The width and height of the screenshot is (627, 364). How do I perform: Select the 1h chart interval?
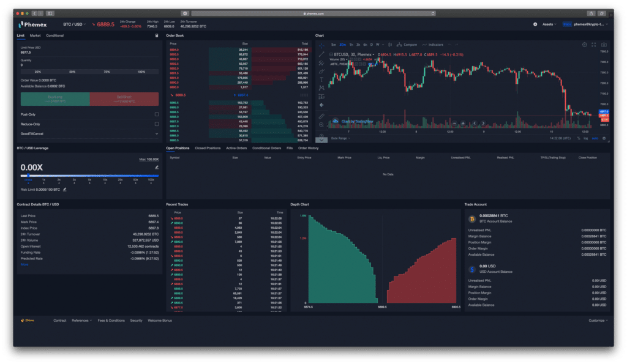click(351, 45)
